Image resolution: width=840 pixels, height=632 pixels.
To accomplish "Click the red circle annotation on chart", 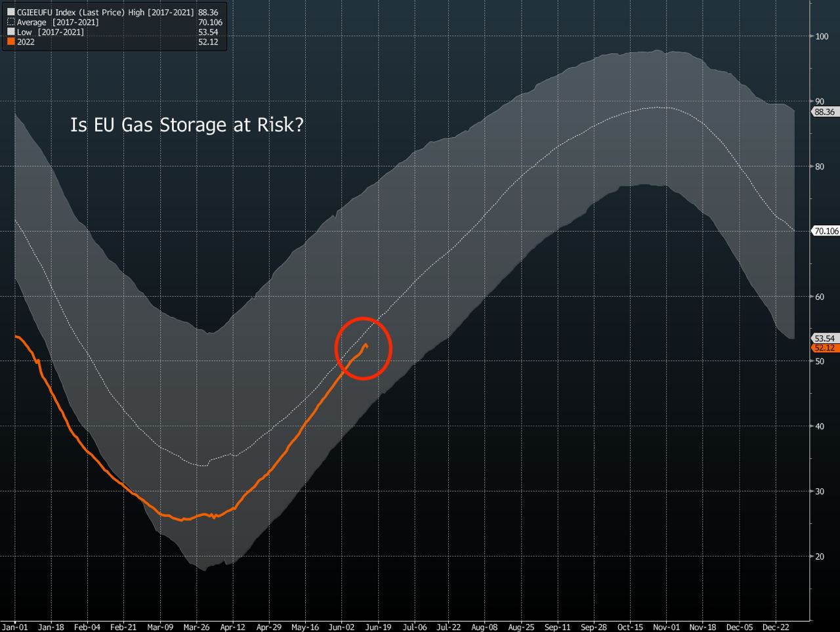I will pyautogui.click(x=363, y=348).
